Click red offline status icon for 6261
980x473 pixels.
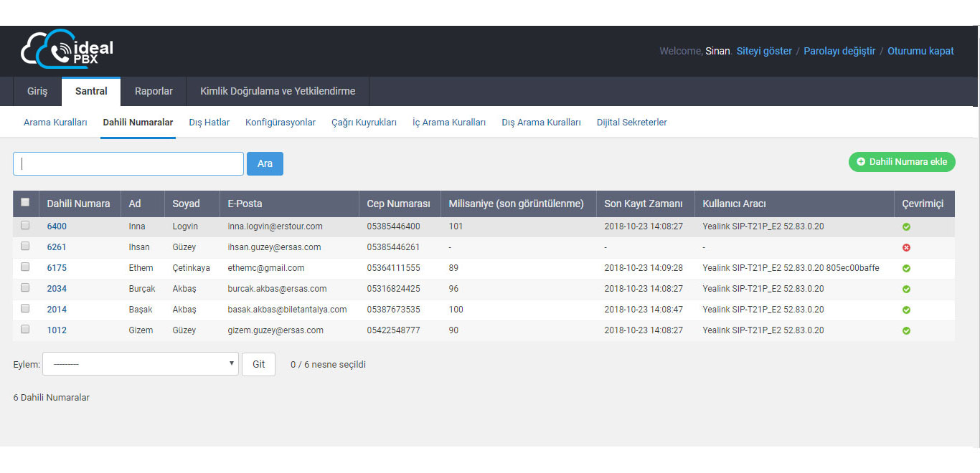point(906,248)
